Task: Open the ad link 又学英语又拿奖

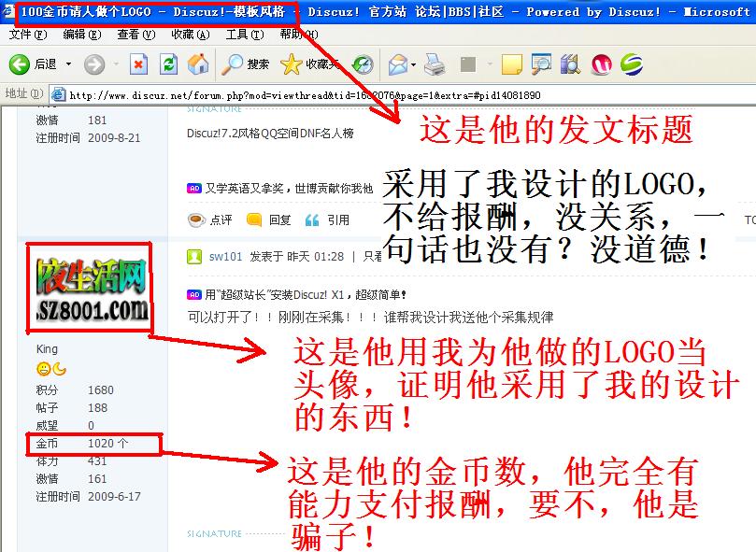Action: (290, 188)
